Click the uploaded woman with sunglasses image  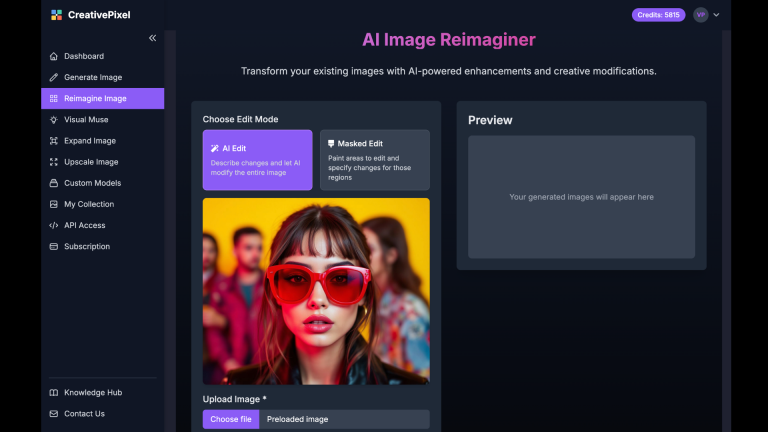pos(316,291)
